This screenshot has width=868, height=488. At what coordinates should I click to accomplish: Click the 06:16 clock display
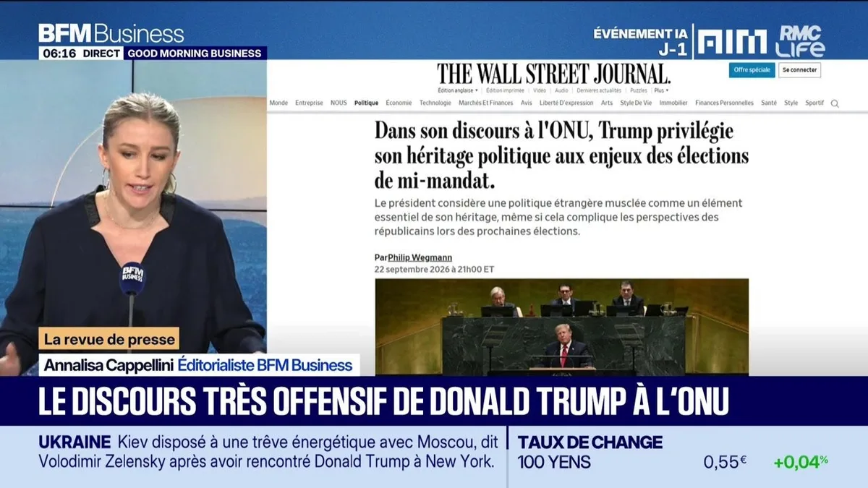(x=58, y=53)
